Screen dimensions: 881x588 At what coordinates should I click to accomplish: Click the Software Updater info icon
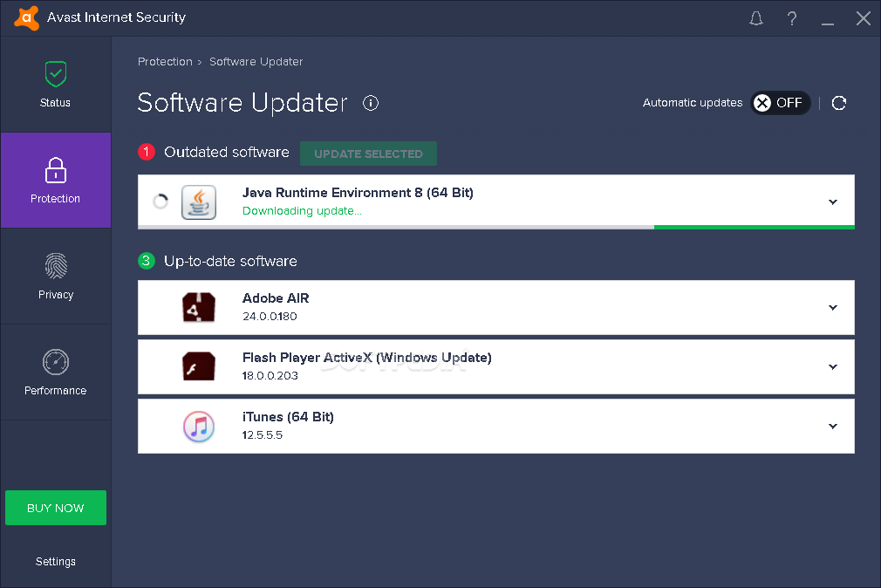point(371,103)
